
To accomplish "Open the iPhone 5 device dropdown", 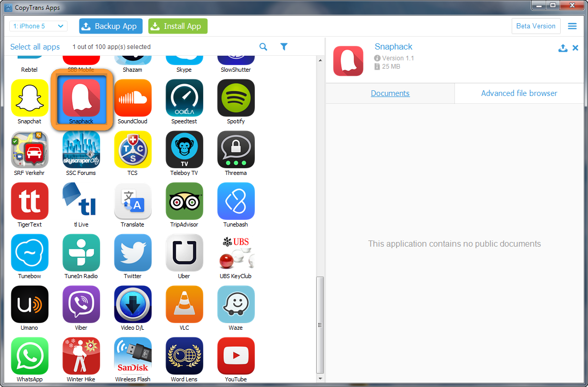I will 38,26.
